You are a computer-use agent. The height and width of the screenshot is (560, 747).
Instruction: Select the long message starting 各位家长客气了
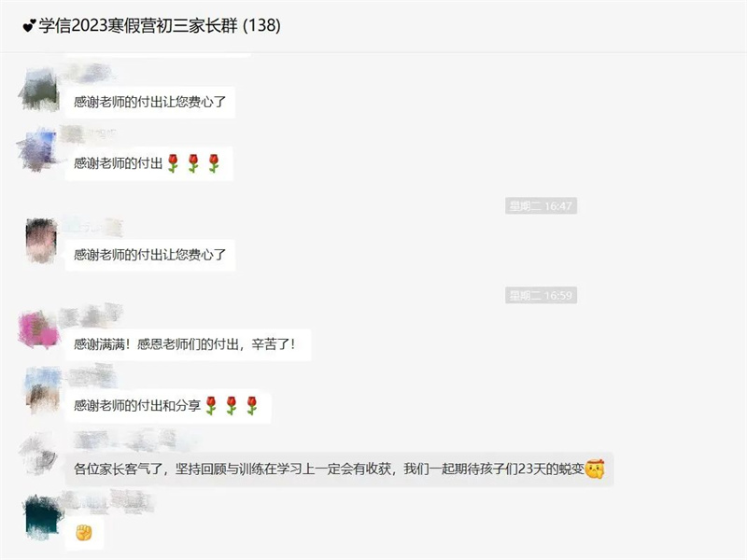(339, 469)
